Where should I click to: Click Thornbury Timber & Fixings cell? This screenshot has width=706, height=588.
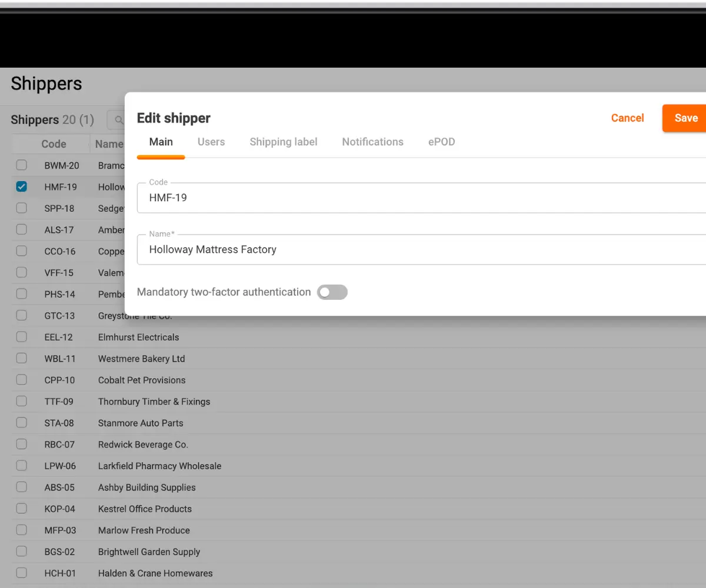(x=154, y=402)
